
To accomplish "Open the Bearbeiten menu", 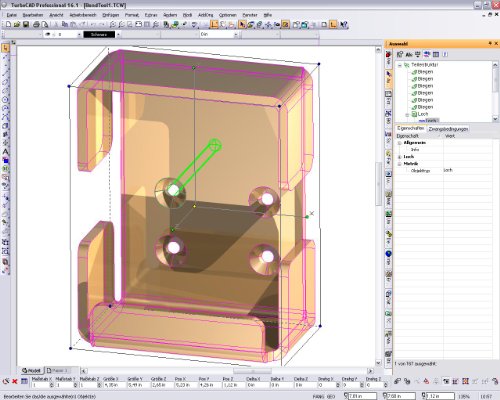I will click(x=33, y=15).
